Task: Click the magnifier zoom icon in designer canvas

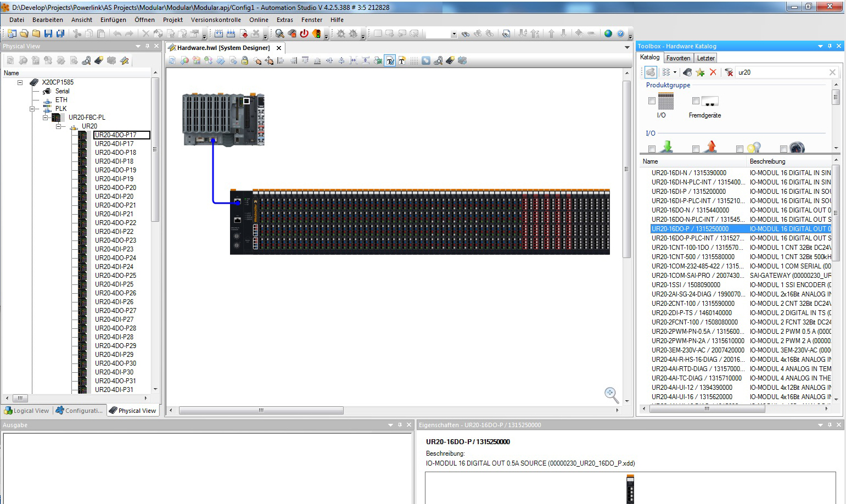Action: (x=611, y=394)
